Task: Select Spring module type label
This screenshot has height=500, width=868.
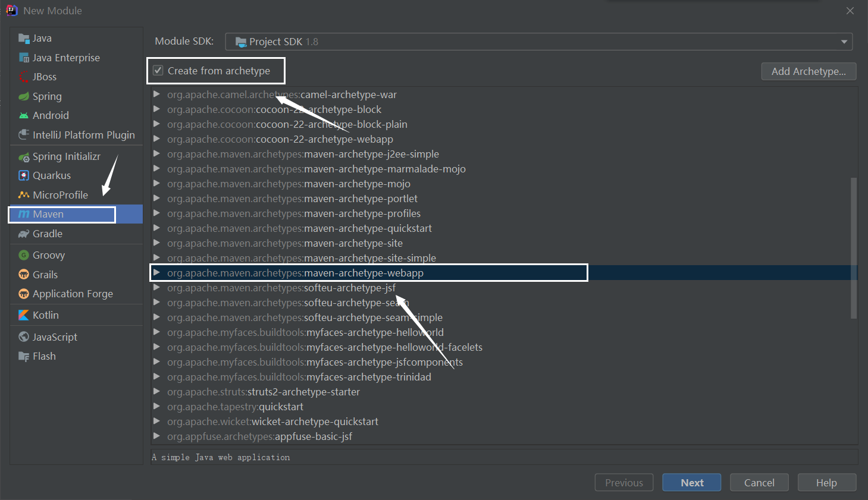Action: pyautogui.click(x=47, y=96)
